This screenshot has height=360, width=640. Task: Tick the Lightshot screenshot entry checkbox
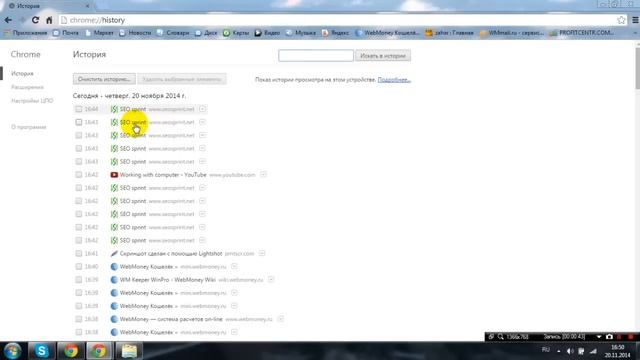pyautogui.click(x=79, y=253)
